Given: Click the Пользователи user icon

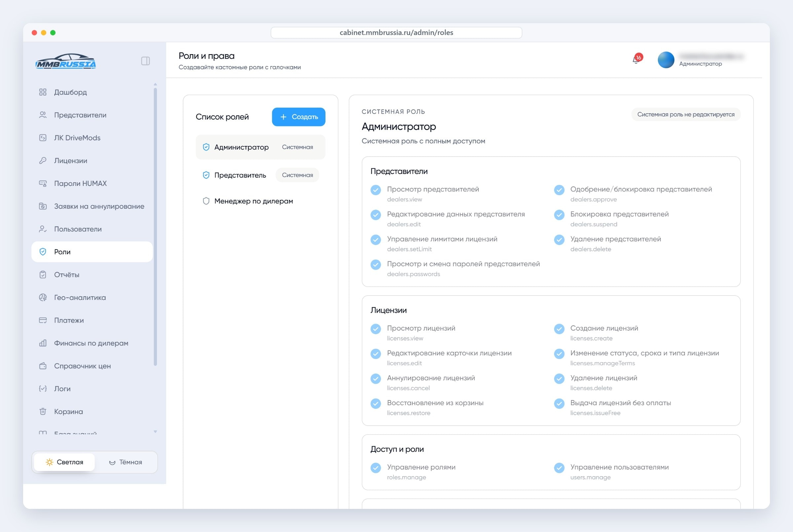Looking at the screenshot, I should pyautogui.click(x=43, y=229).
